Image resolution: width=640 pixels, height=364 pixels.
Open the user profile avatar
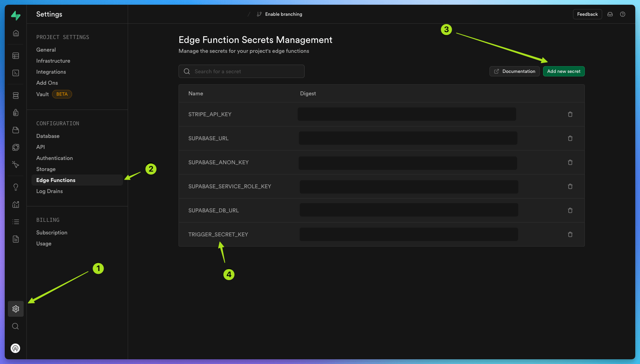click(x=15, y=348)
